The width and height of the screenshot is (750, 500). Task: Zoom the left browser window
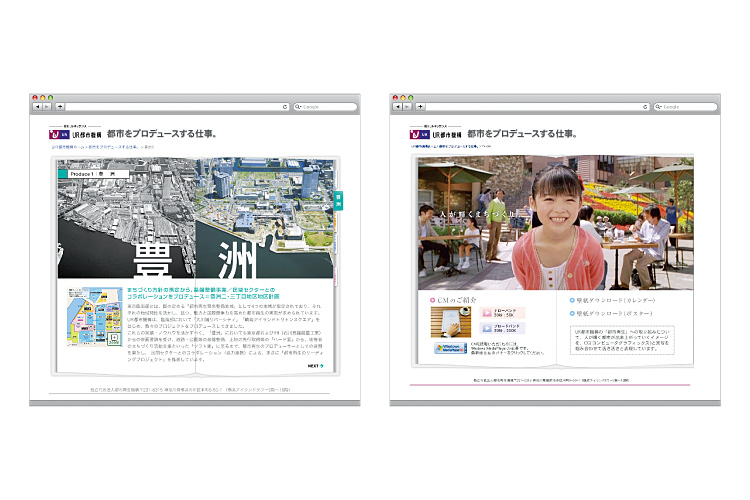[x=50, y=98]
